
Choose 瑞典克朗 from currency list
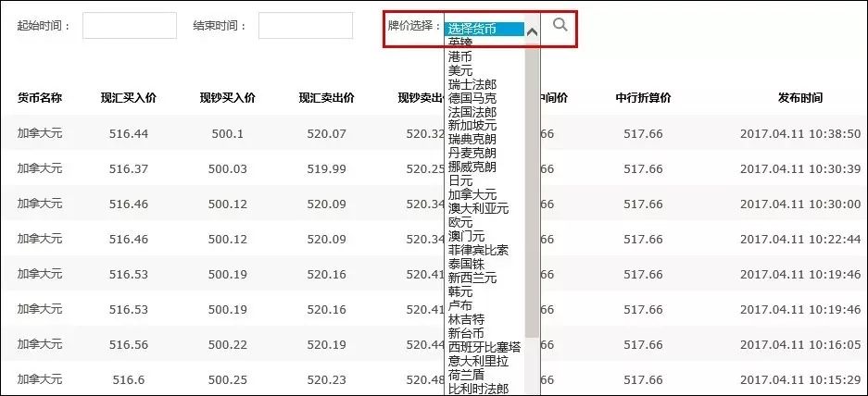472,140
